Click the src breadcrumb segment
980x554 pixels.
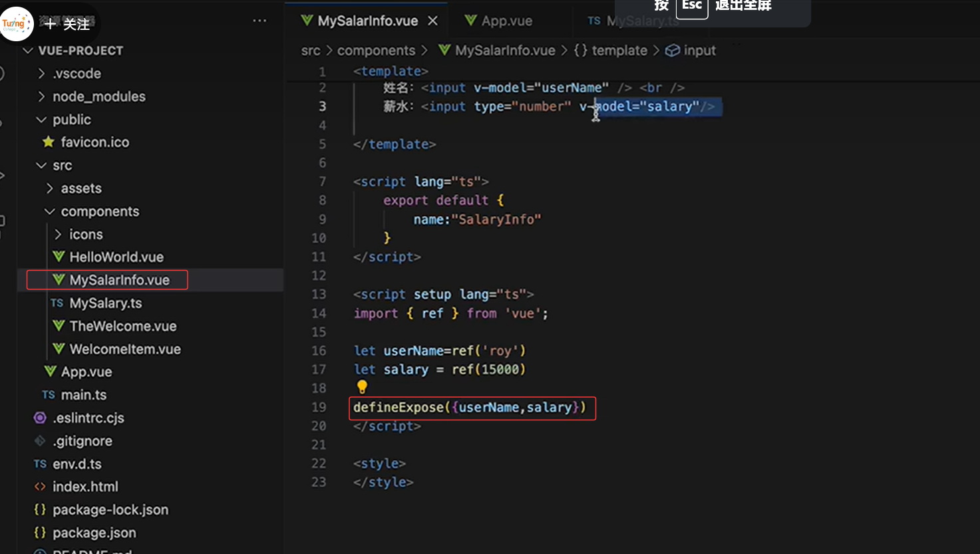(311, 51)
